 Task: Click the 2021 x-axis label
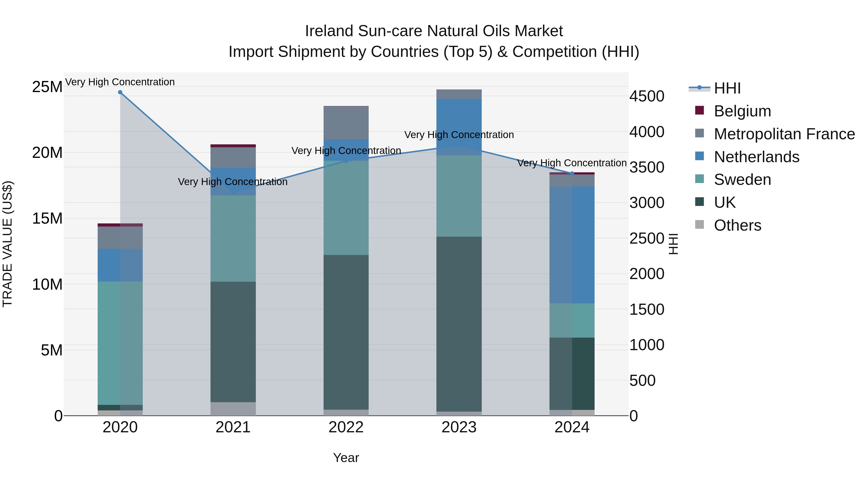pos(233,427)
